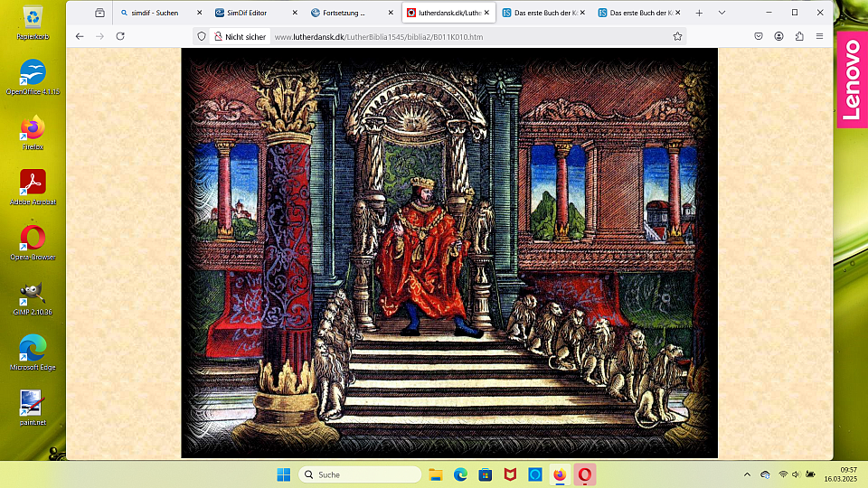Open the Firefox desktop shortcut
This screenshot has width=868, height=488.
click(33, 133)
